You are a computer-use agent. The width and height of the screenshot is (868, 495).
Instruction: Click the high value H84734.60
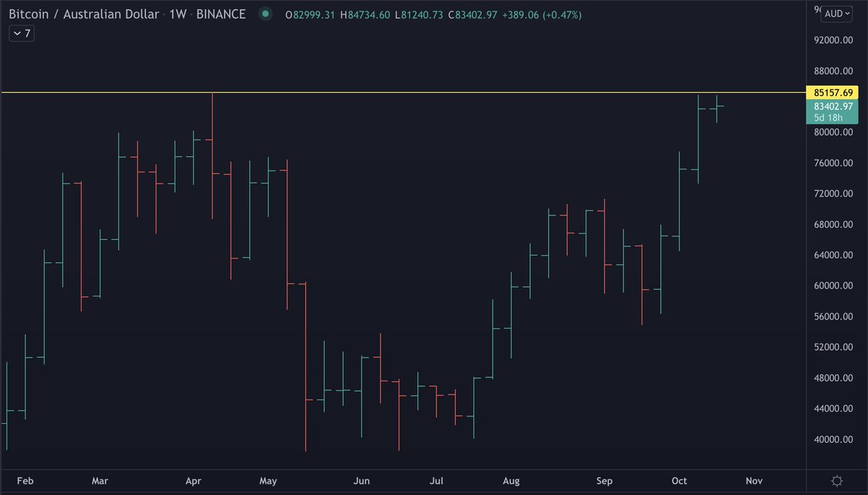365,14
